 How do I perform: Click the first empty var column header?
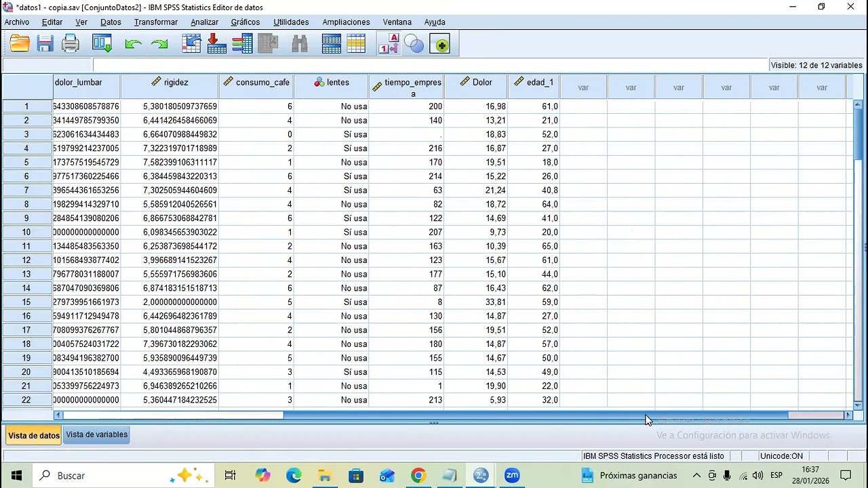[583, 87]
